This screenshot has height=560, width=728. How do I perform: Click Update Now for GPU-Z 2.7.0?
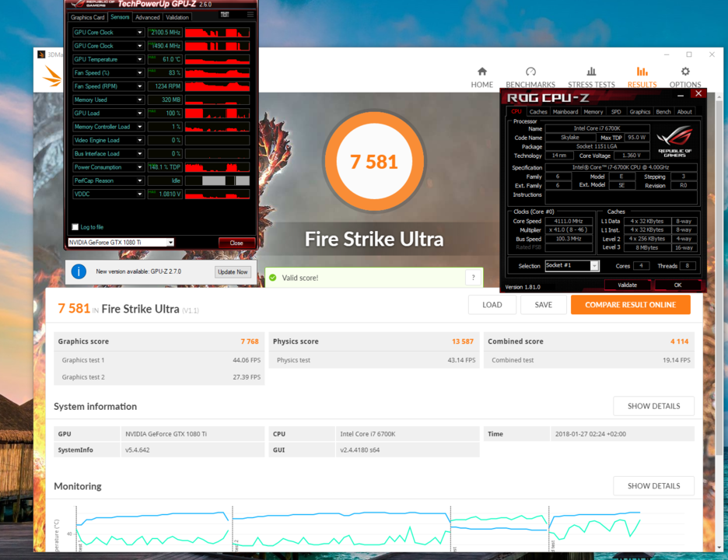pyautogui.click(x=233, y=271)
